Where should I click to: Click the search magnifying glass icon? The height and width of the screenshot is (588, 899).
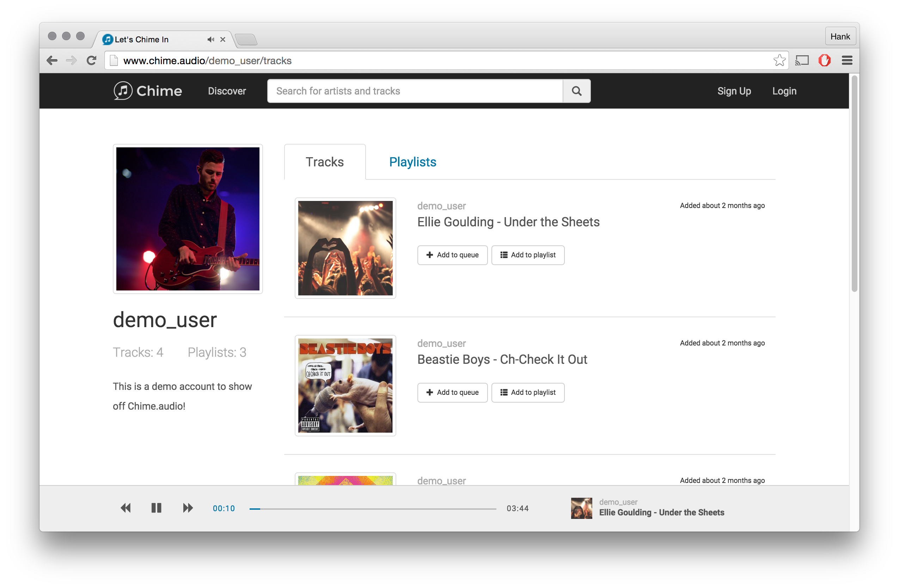[x=577, y=91]
